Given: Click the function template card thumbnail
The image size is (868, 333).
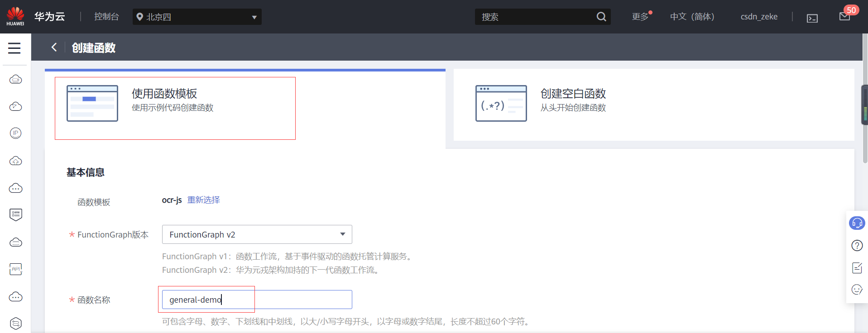Looking at the screenshot, I should [92, 103].
